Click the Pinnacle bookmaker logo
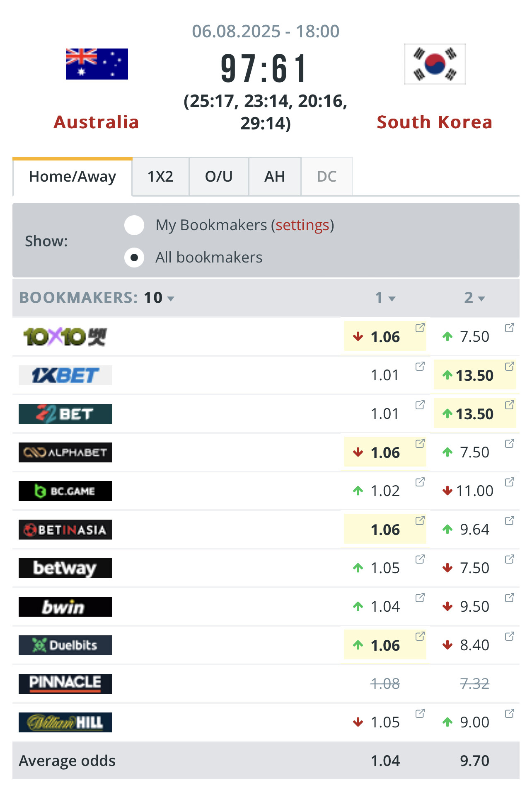Viewport: 532px width, 795px height. point(65,683)
